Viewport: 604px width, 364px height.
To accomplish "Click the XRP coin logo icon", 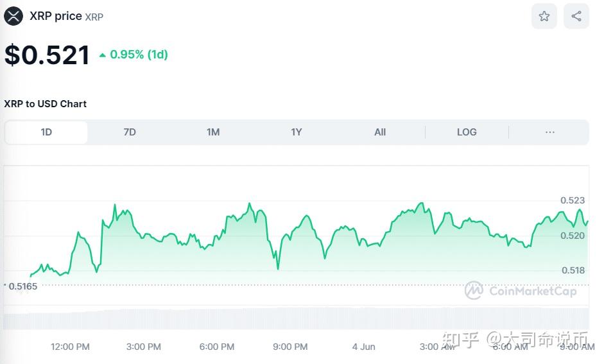I will coord(13,16).
